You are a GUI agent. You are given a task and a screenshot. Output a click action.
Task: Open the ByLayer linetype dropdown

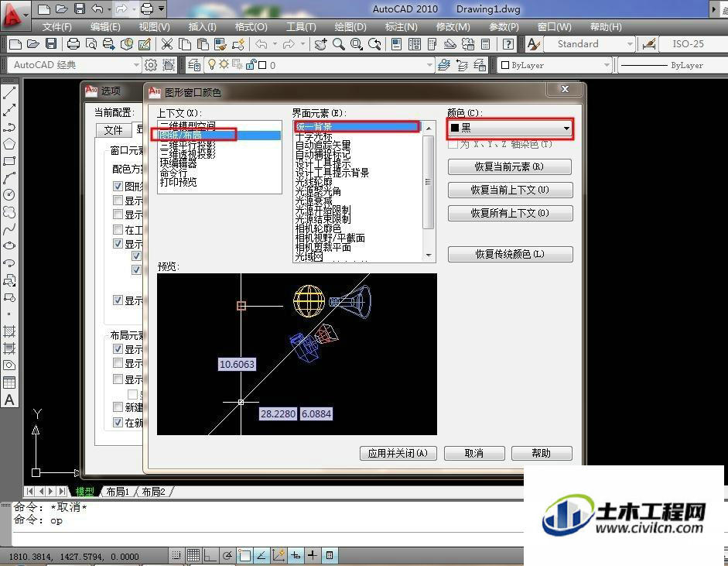pos(673,65)
